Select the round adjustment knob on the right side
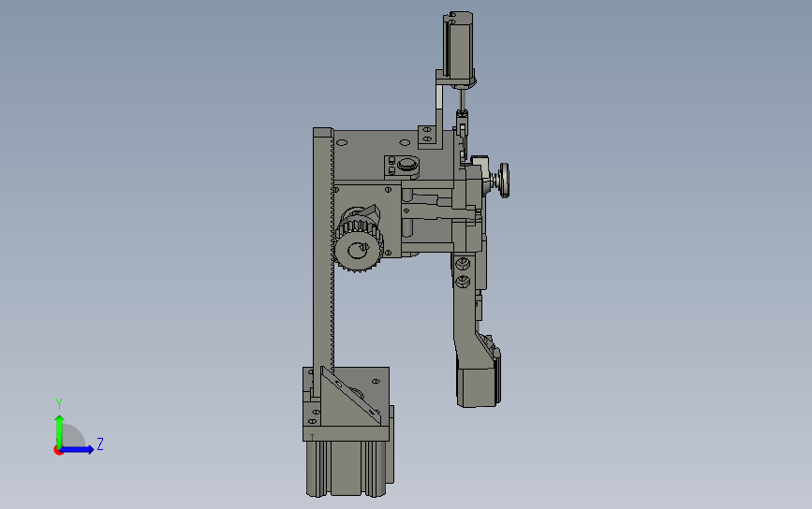812x509 pixels. click(x=503, y=180)
